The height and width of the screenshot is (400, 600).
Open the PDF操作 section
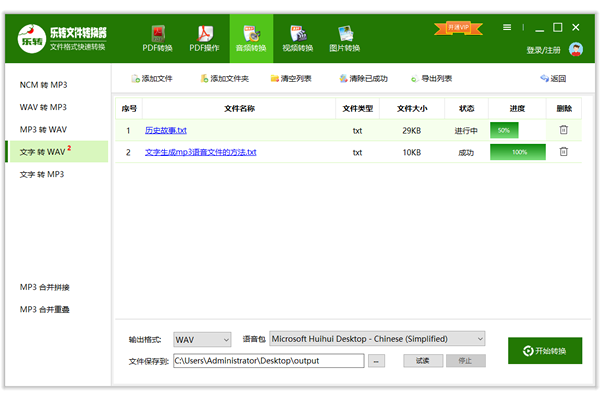click(x=205, y=38)
